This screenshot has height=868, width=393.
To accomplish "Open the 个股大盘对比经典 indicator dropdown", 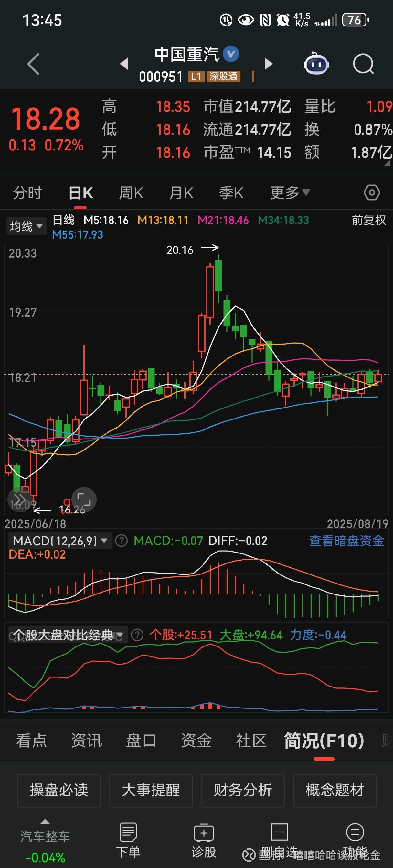I will point(68,635).
